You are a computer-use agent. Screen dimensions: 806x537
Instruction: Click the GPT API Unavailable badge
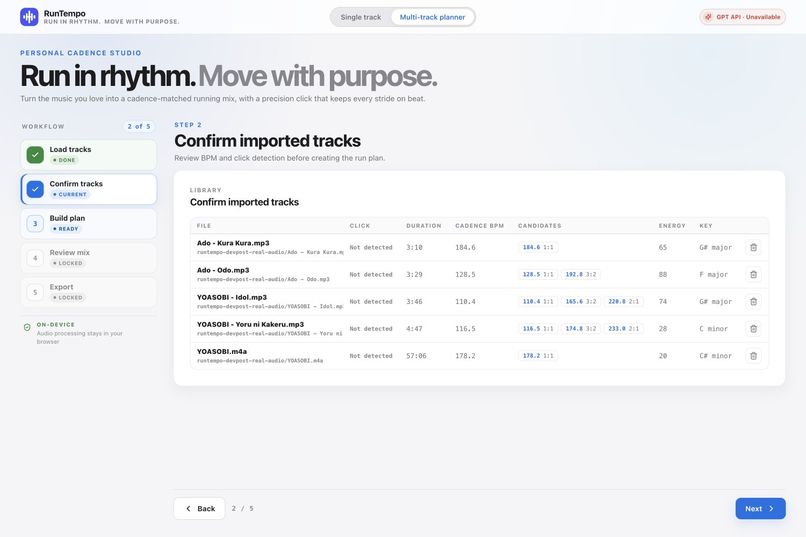(x=742, y=17)
